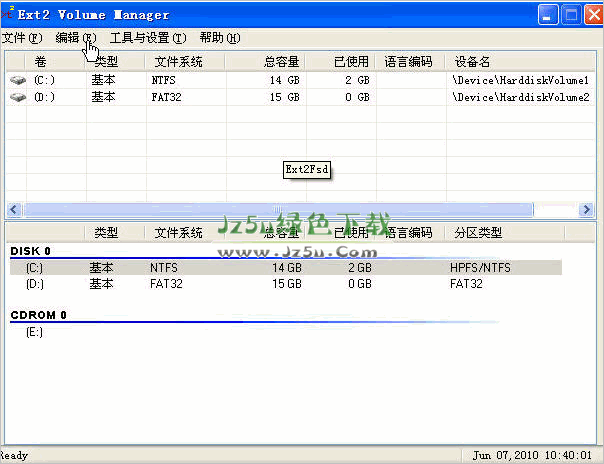This screenshot has width=604, height=464.
Task: Click 2 GB used value in DISK 0
Action: pyautogui.click(x=360, y=268)
